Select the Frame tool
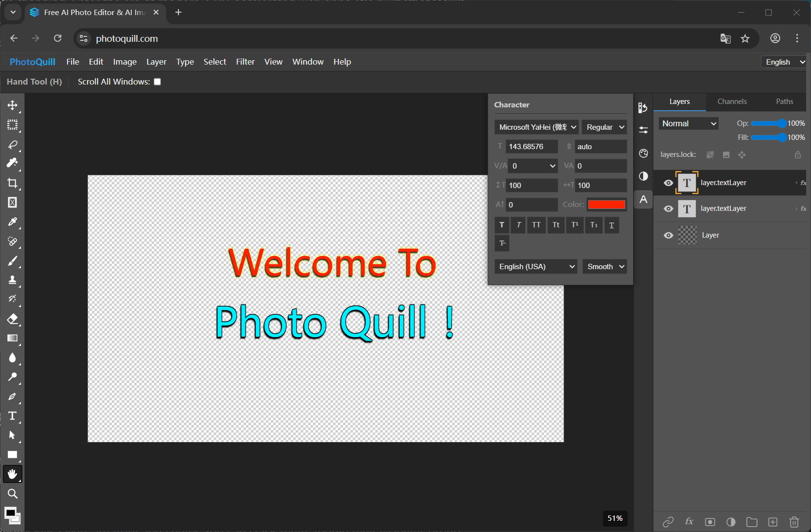Screen dimensions: 811x532 click(x=13, y=203)
